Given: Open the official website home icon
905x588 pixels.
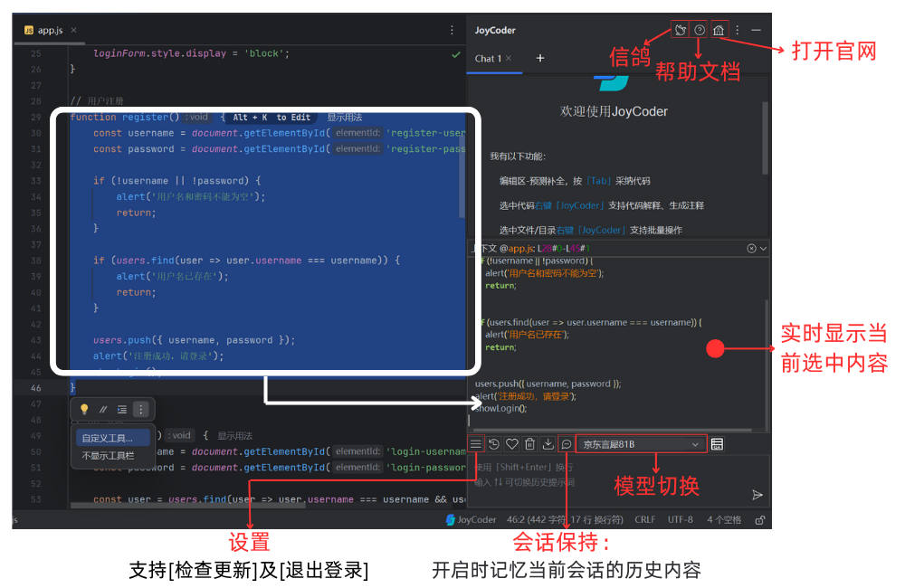Looking at the screenshot, I should (x=719, y=30).
